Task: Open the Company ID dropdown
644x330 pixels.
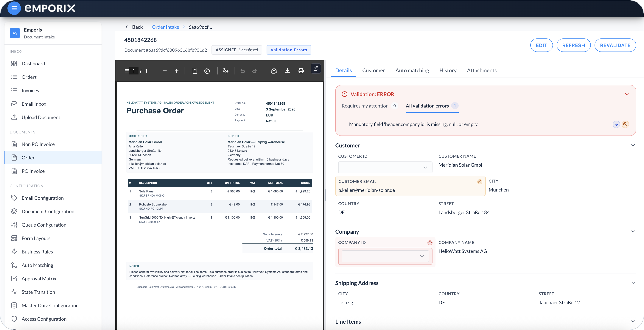Action: [x=385, y=256]
